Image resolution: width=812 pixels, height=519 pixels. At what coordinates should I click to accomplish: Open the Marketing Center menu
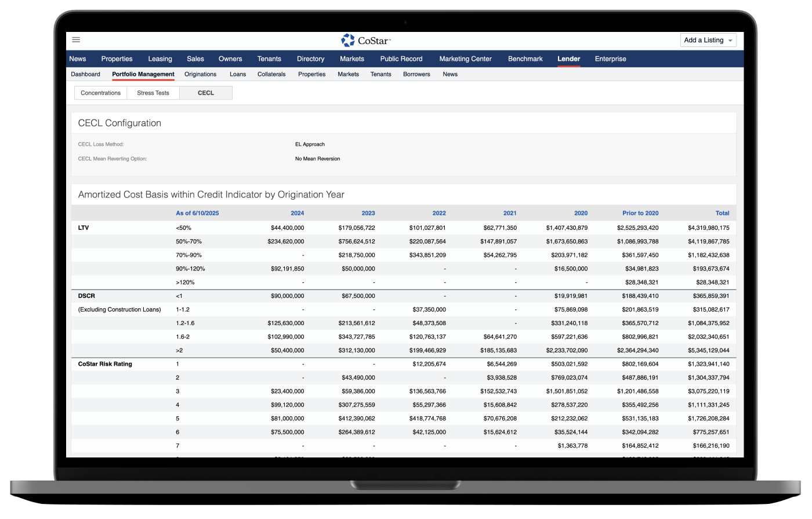[x=465, y=59]
